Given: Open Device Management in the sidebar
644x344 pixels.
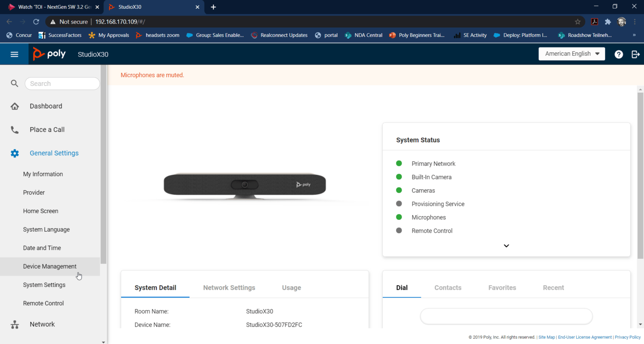Looking at the screenshot, I should 50,266.
